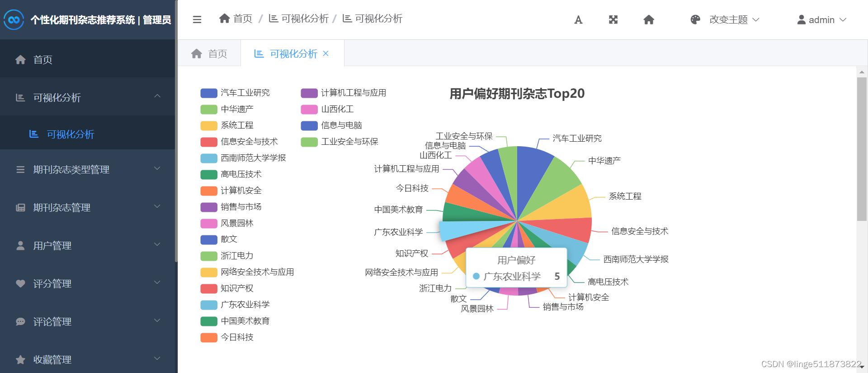The height and width of the screenshot is (373, 868).
Task: Toggle fullscreen with the expand icon
Action: pyautogui.click(x=613, y=19)
